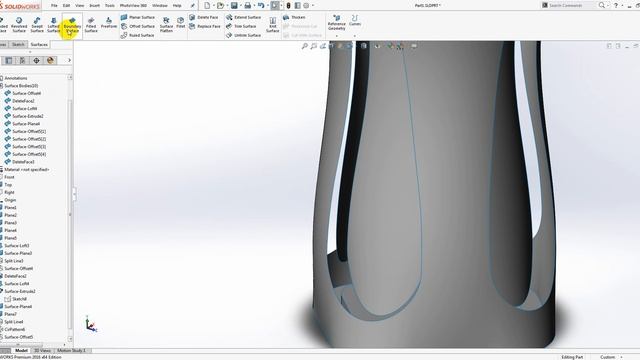Open the Save dropdown arrow
This screenshot has width=640, height=360.
240,5
